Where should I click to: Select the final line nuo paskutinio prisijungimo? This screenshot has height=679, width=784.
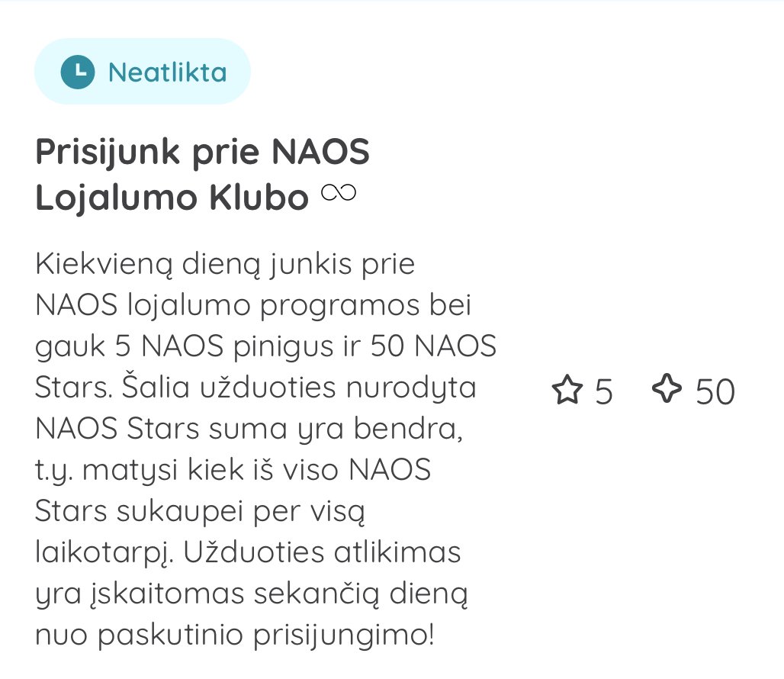pos(234,636)
